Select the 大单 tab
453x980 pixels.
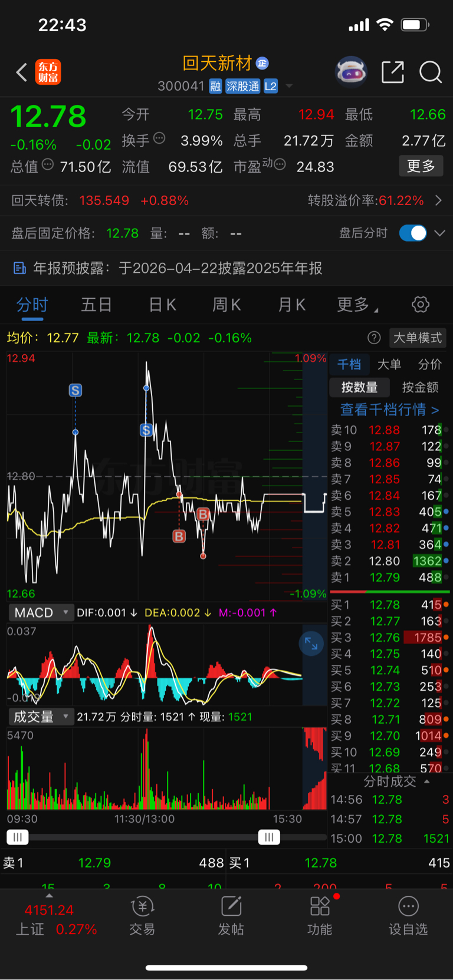[389, 364]
